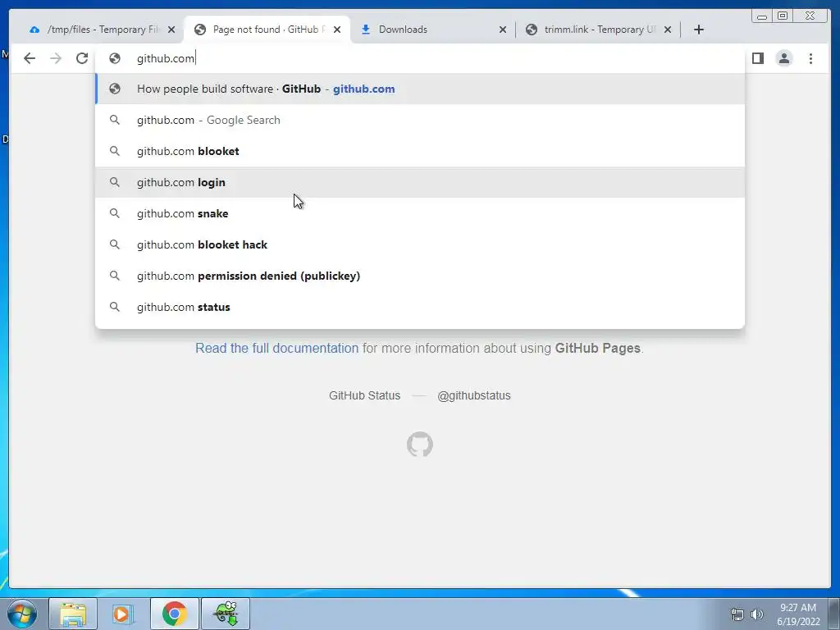This screenshot has width=840, height=630.
Task: Click search icon beside github.com snake
Action: (115, 213)
